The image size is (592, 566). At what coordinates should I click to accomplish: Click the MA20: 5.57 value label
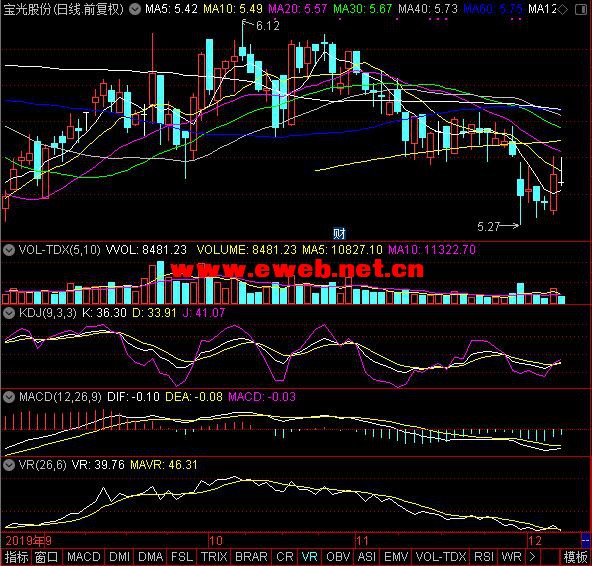[x=298, y=9]
